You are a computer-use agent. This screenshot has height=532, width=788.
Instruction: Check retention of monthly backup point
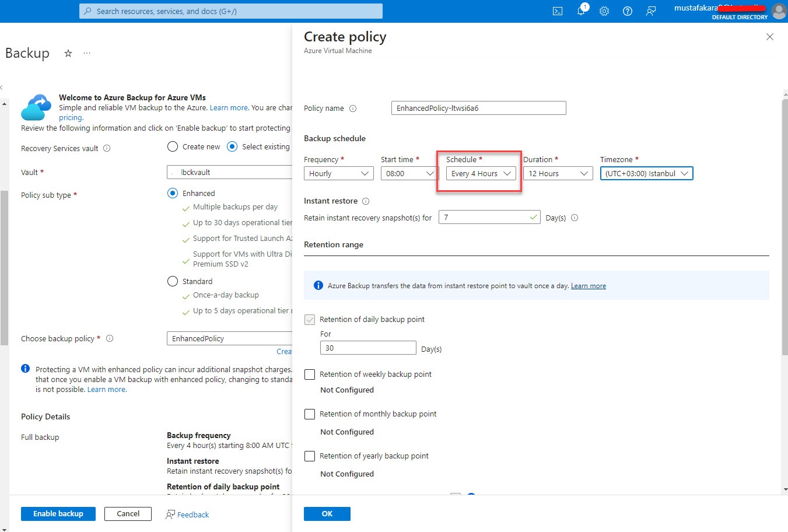(310, 414)
